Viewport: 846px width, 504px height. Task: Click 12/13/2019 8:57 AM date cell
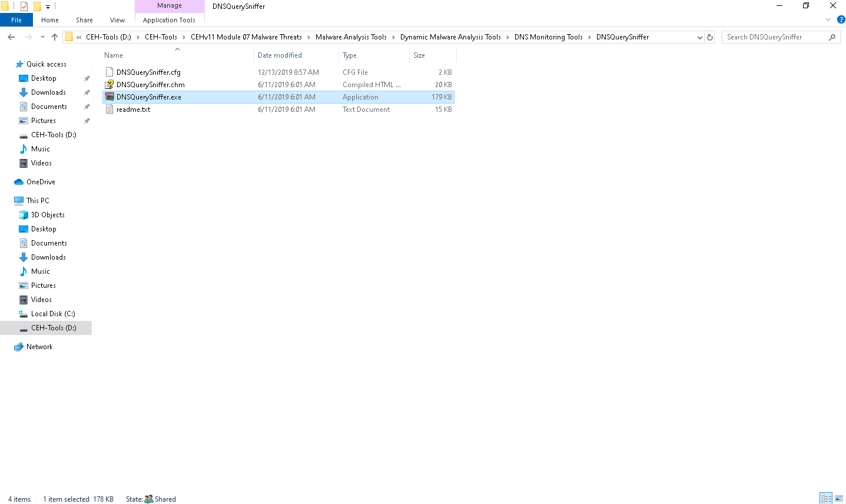tap(288, 72)
